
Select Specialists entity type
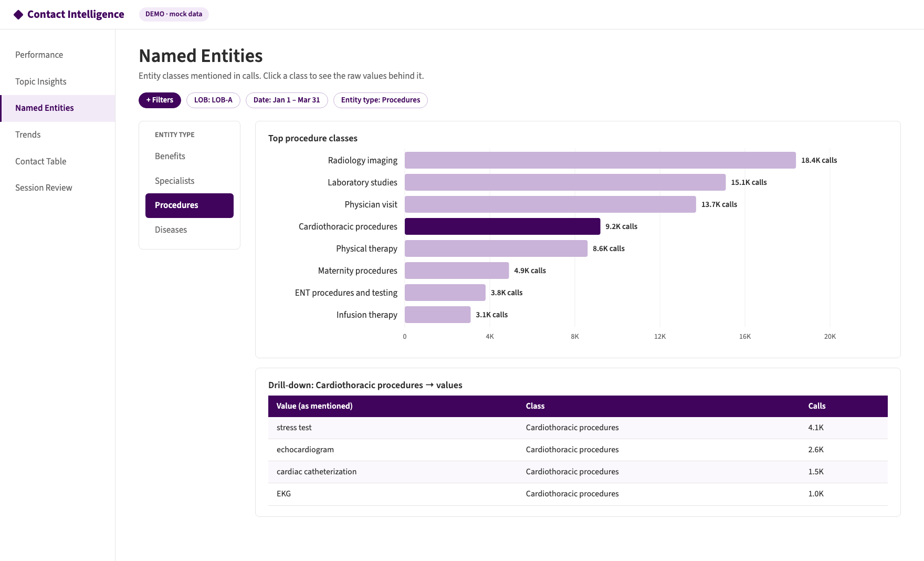tap(190, 181)
